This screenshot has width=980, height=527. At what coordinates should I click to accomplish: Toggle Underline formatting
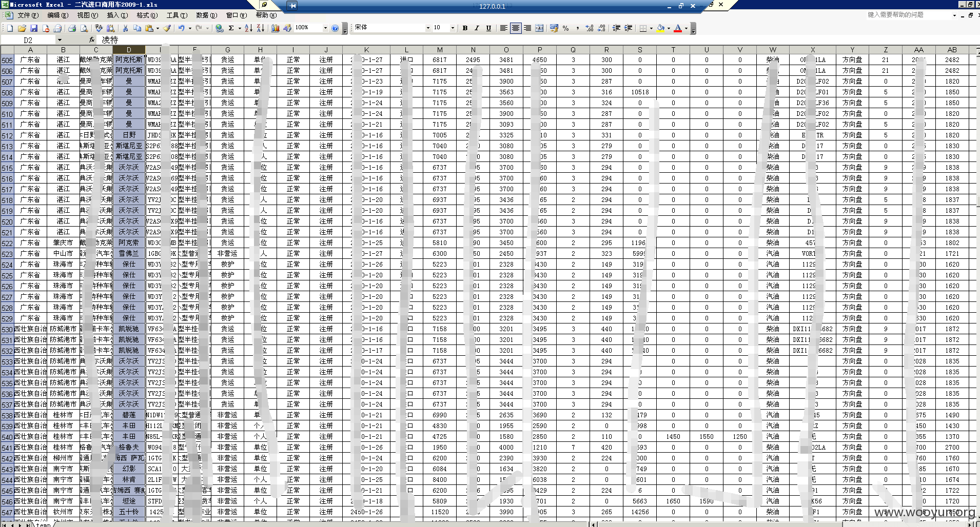(488, 28)
